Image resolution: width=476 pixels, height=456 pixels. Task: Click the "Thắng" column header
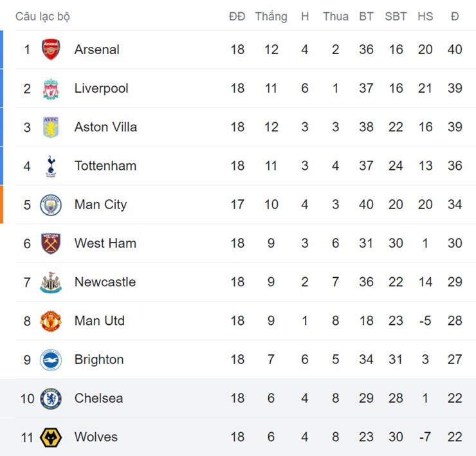click(x=271, y=16)
